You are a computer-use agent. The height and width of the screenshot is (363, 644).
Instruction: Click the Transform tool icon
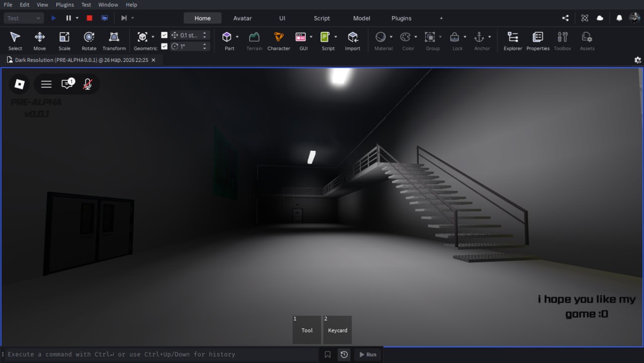click(114, 40)
